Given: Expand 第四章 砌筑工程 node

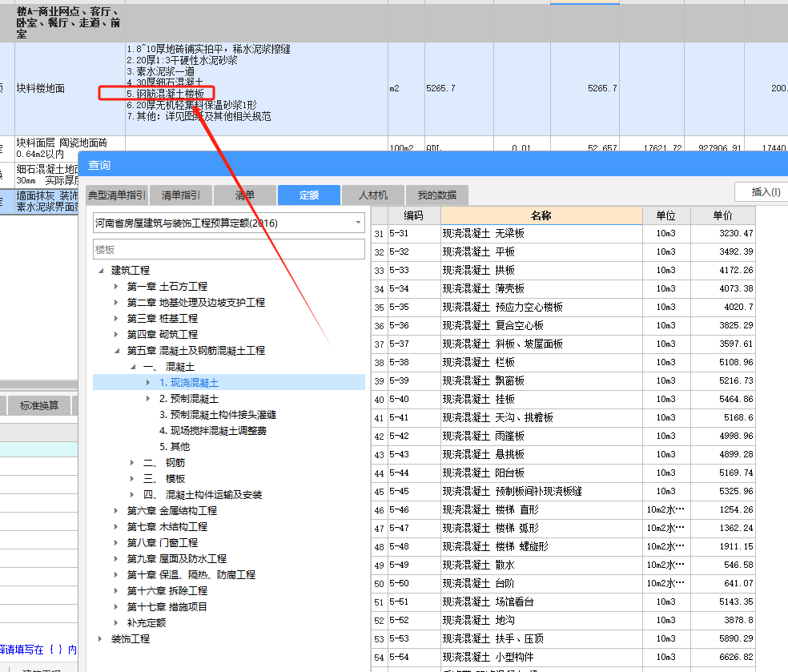Looking at the screenshot, I should pos(116,334).
